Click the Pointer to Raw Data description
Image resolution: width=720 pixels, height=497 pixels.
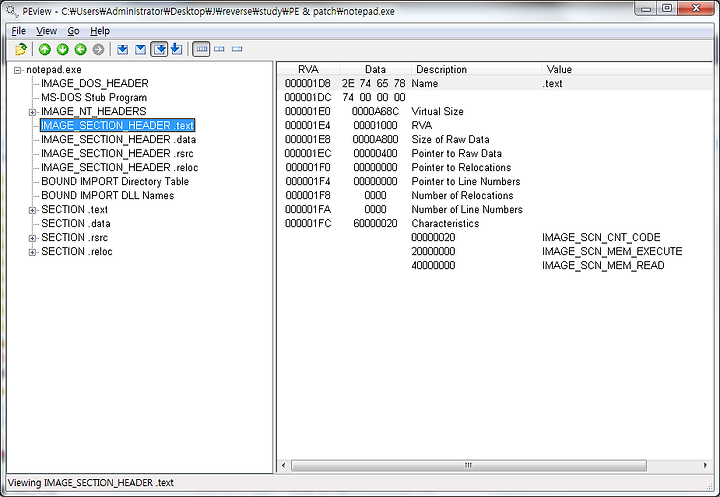pyautogui.click(x=456, y=153)
